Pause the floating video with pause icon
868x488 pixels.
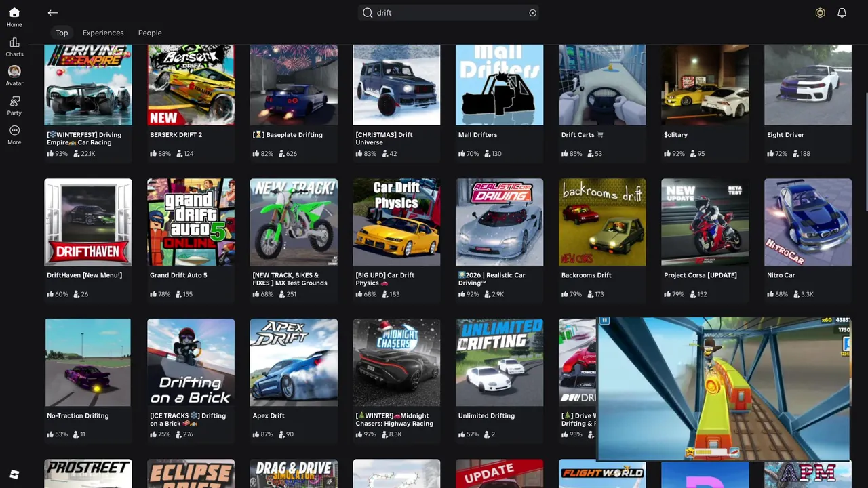click(604, 321)
